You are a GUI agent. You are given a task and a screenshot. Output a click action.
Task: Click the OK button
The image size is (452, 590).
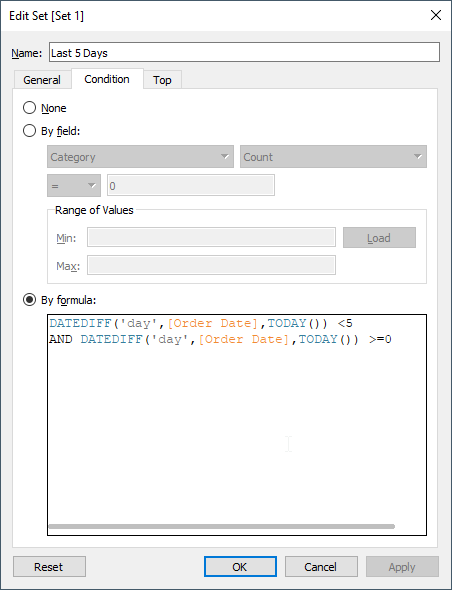[x=240, y=567]
